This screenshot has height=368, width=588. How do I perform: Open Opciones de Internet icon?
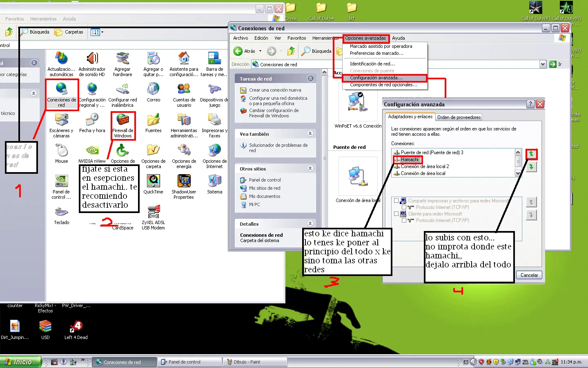pos(214,156)
